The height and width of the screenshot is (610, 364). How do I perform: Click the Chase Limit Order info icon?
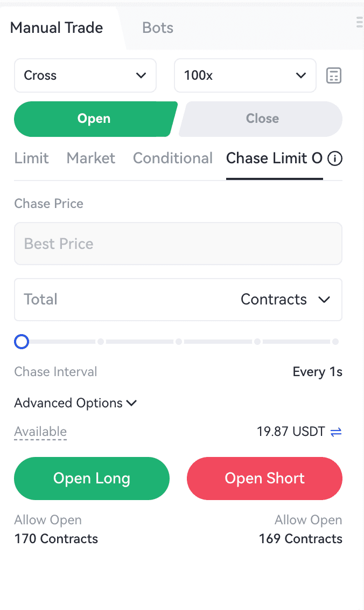point(335,158)
